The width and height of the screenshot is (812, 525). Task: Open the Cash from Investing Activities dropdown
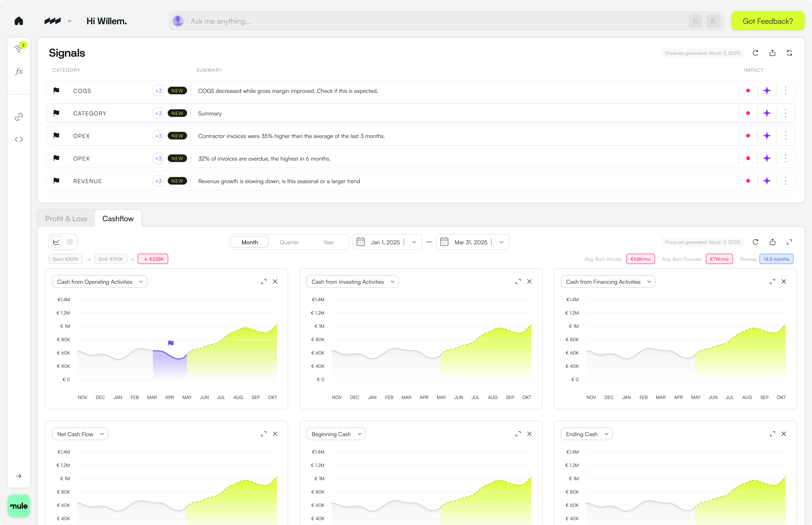352,282
